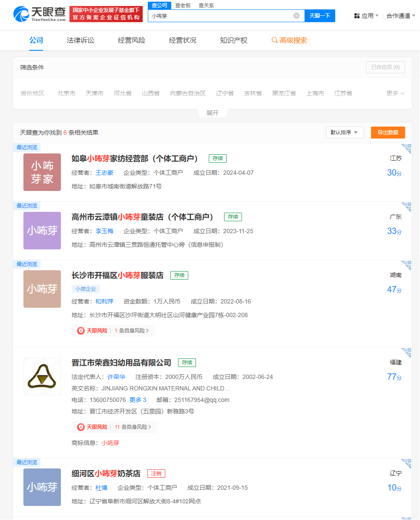The image size is (420, 520).
Task: View operator 李玉梅 profile
Action: pos(104,231)
